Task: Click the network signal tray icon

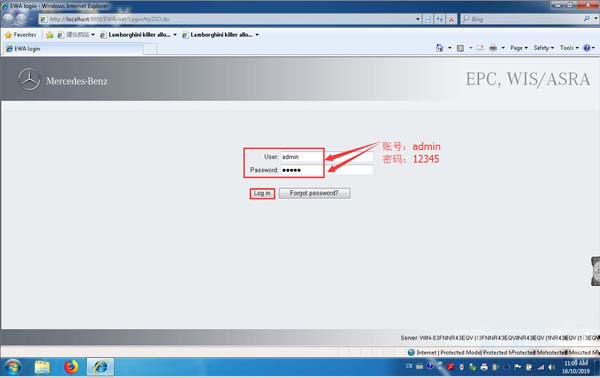Action: click(540, 367)
